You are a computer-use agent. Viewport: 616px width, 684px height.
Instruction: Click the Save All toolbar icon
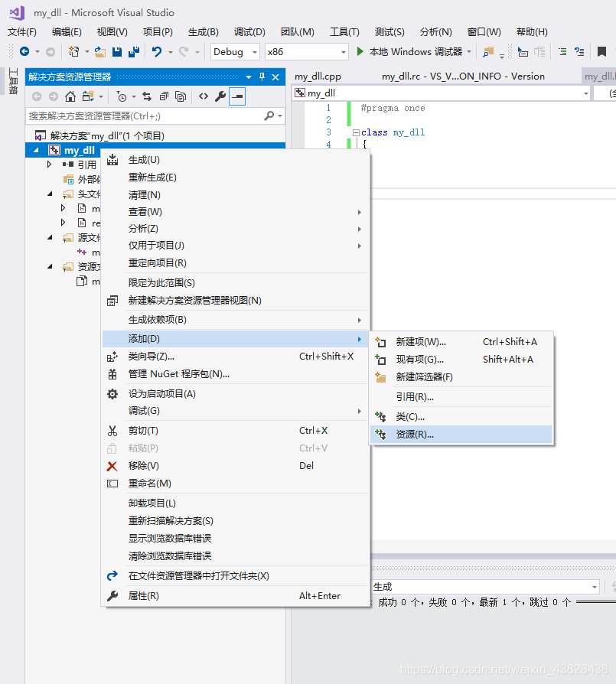point(134,52)
